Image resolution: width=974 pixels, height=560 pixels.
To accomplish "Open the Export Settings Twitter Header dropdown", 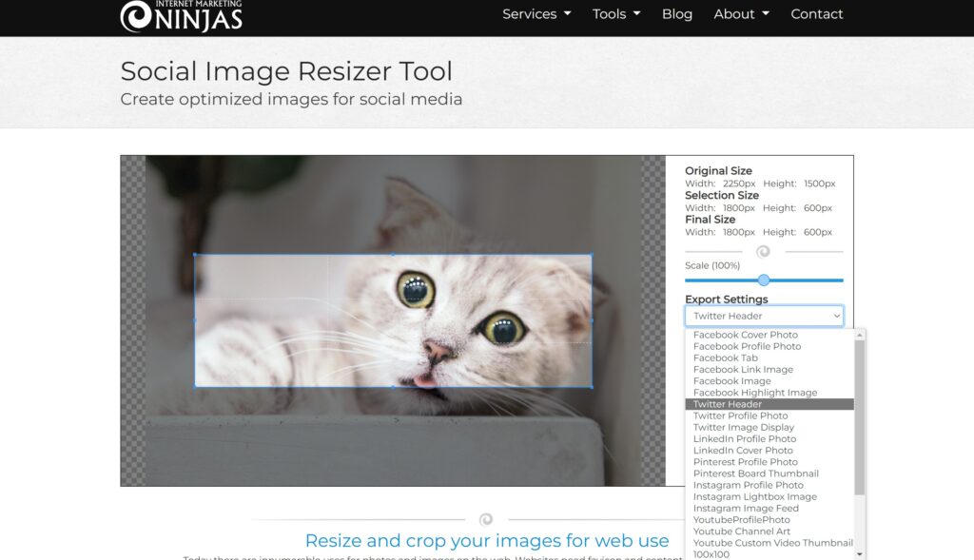I will [x=764, y=316].
